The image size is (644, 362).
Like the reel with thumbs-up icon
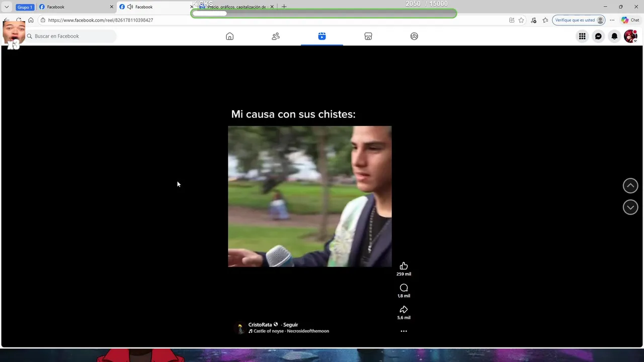tap(404, 266)
